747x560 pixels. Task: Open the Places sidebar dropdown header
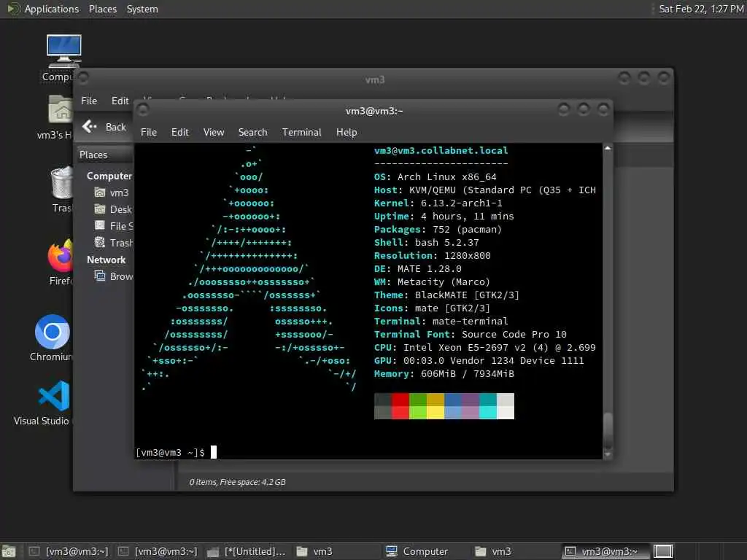tap(105, 155)
